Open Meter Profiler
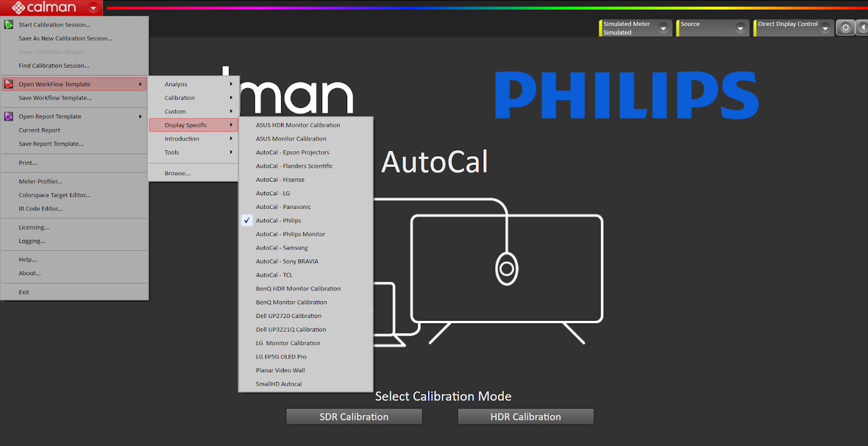Viewport: 868px width, 446px height. (74, 181)
